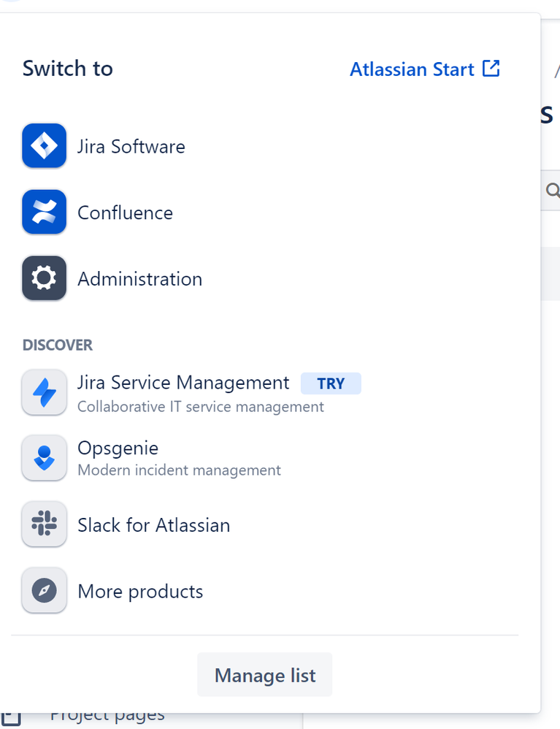
Task: Click 'Modern incident management' description
Action: click(180, 470)
